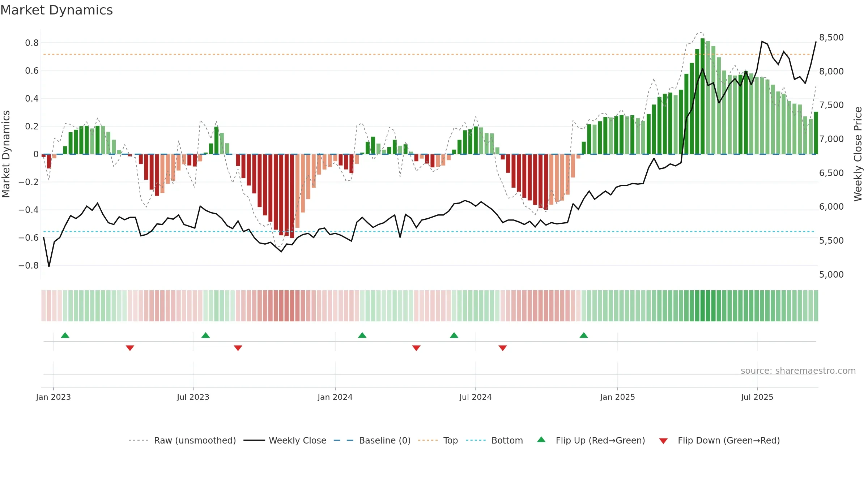Click the 7,500 price axis label

tap(831, 105)
